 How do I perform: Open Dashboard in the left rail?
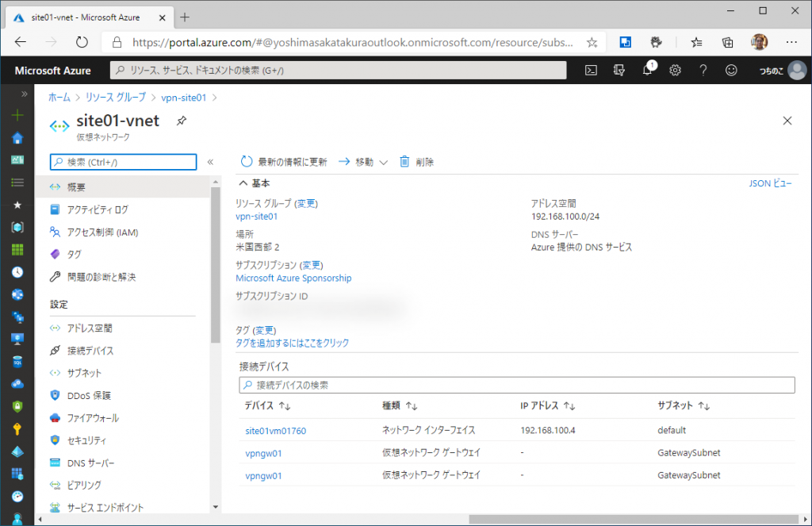[17, 159]
